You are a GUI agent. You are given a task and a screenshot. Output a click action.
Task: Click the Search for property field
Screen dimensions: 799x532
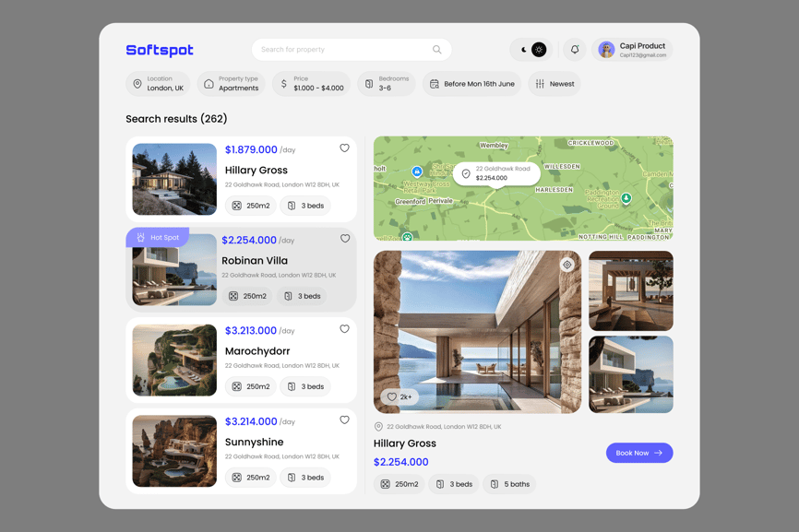point(341,50)
